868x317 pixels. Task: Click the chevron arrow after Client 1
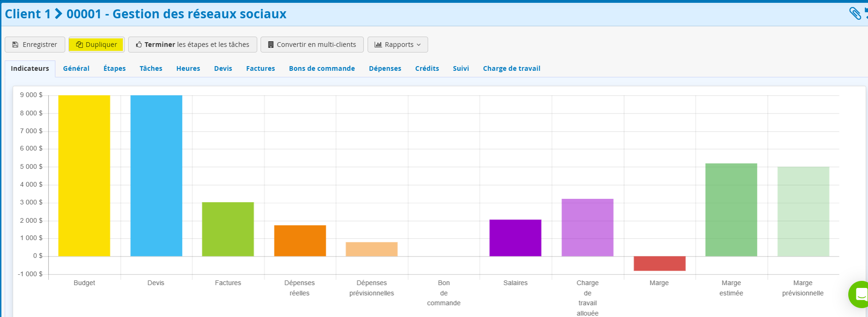point(59,14)
